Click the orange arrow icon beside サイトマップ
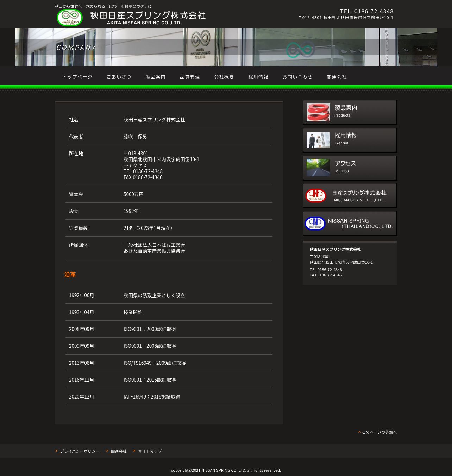 134,451
